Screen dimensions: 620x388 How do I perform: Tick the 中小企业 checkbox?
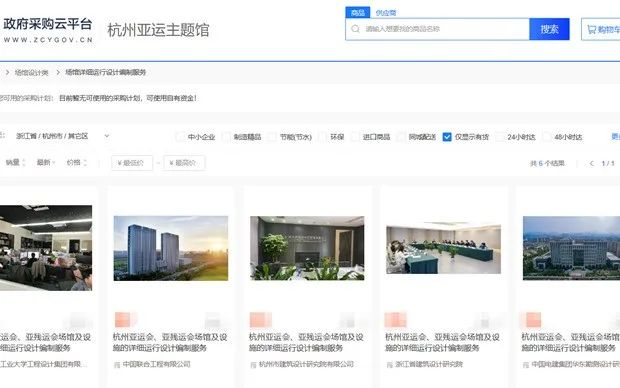pos(180,137)
